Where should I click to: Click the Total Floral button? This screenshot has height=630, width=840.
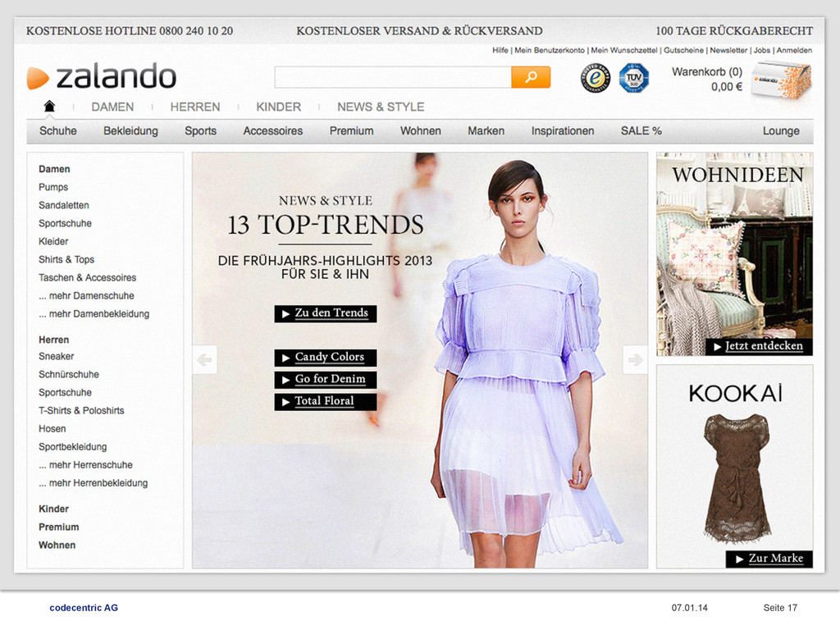coord(325,401)
